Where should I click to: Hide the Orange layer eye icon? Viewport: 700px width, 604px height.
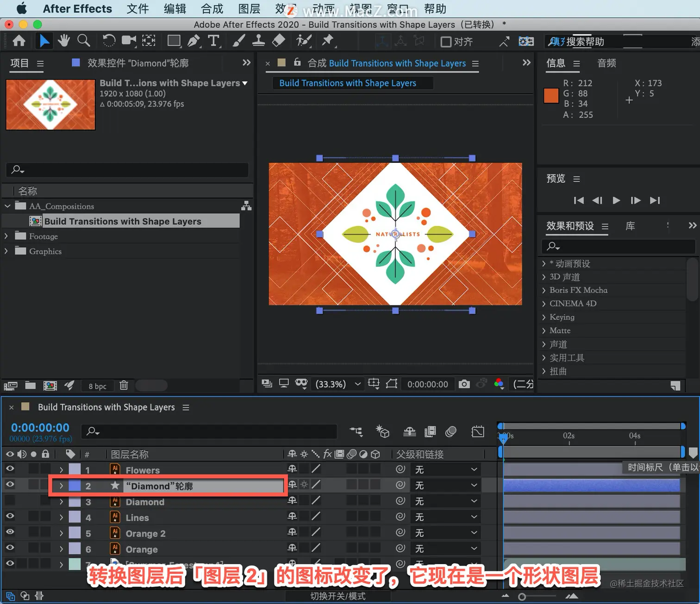pyautogui.click(x=10, y=548)
